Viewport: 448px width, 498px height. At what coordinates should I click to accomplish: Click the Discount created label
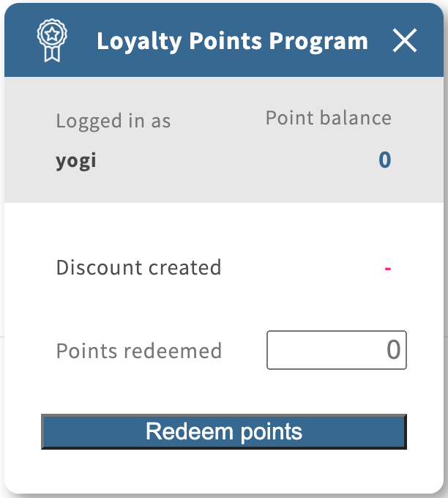pos(138,267)
